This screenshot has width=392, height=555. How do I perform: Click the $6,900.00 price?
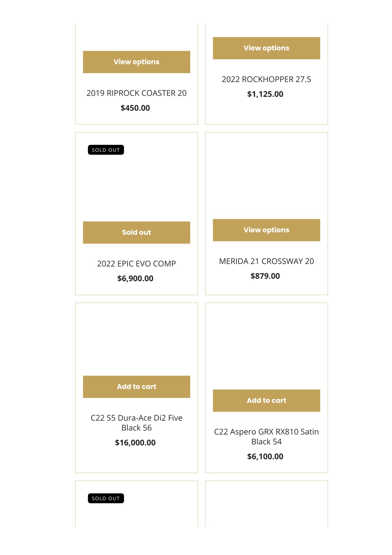click(x=135, y=278)
